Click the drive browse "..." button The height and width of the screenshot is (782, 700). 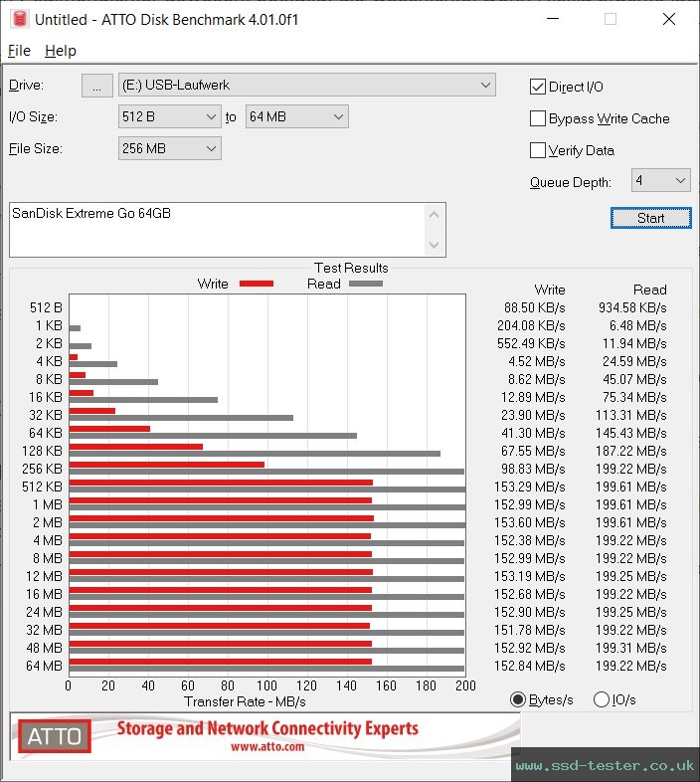click(x=96, y=86)
